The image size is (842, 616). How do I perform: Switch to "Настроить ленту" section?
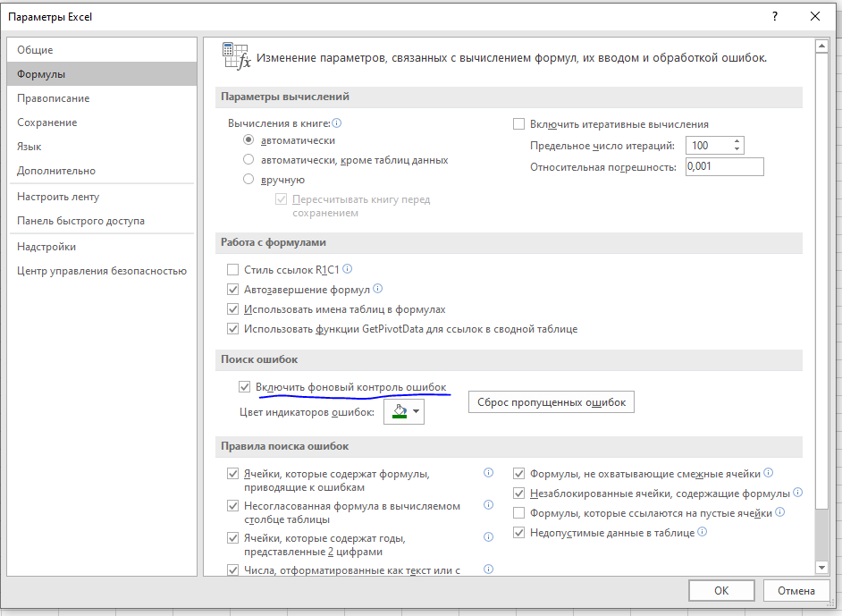coord(58,197)
